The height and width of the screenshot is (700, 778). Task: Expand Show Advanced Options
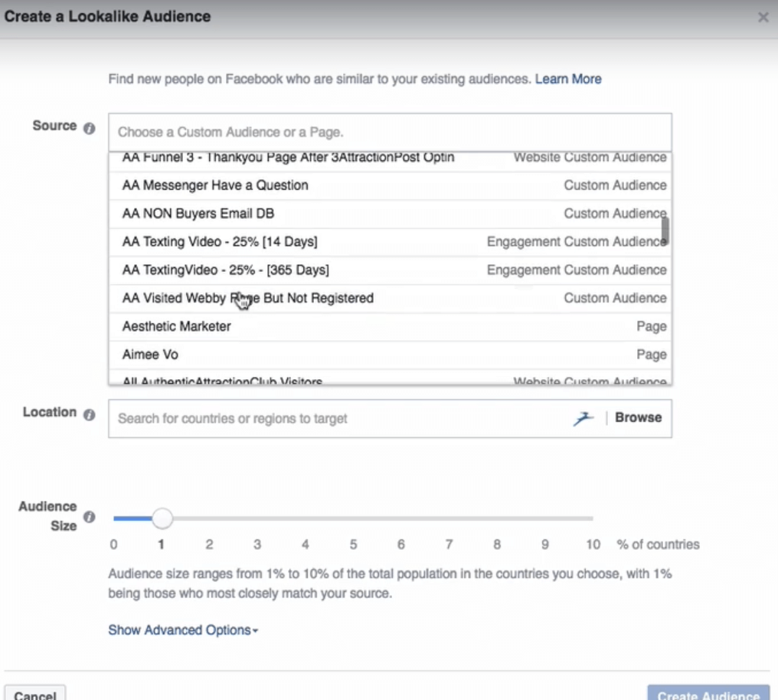point(179,630)
